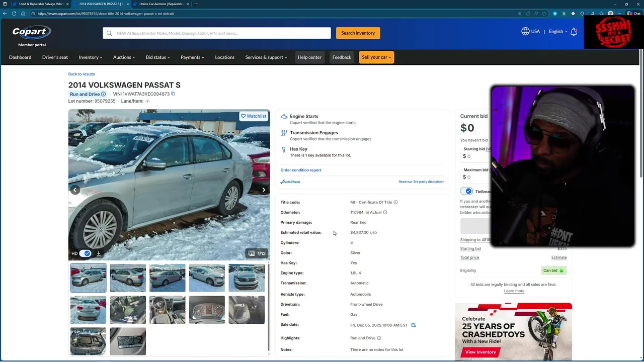Screen dimensions: 644x362
Task: Click the Engine Starts icon
Action: pyautogui.click(x=284, y=117)
